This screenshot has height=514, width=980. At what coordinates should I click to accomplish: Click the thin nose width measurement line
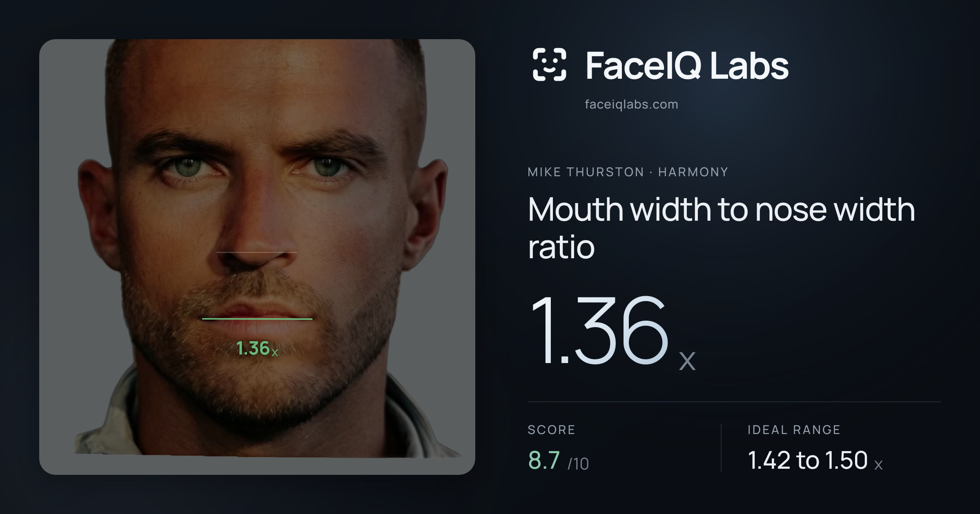(x=256, y=253)
